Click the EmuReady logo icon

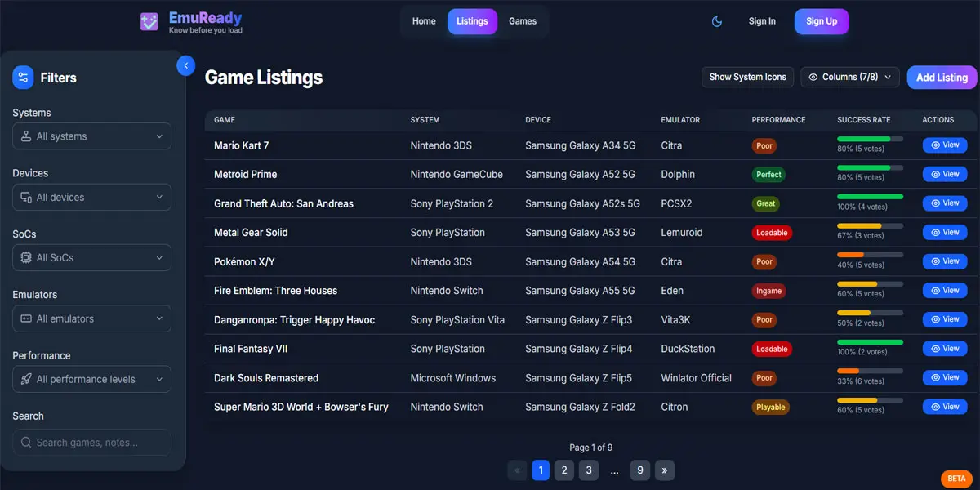[149, 21]
